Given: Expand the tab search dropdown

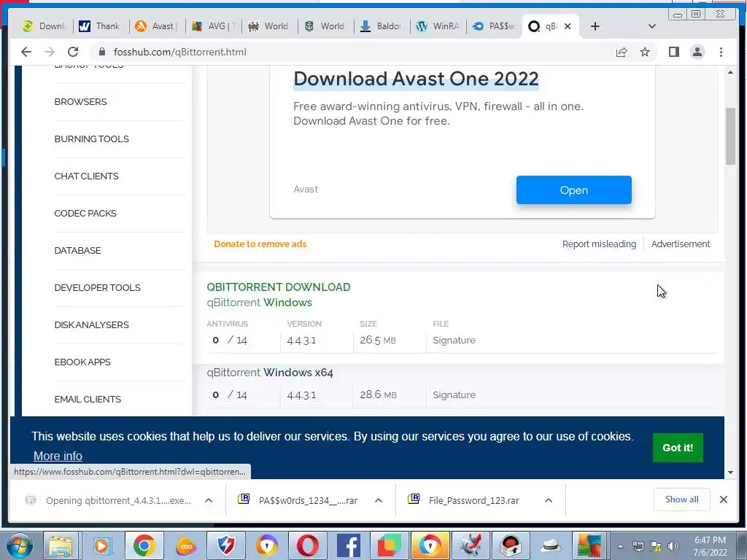Looking at the screenshot, I should tap(652, 26).
